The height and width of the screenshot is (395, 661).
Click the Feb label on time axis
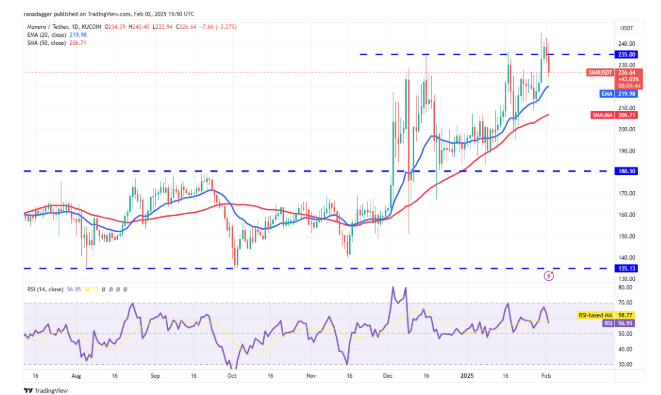pos(546,376)
